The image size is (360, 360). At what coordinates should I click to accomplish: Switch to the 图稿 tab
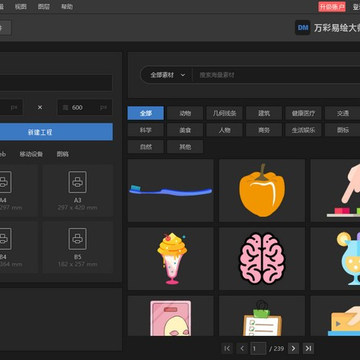pyautogui.click(x=63, y=154)
